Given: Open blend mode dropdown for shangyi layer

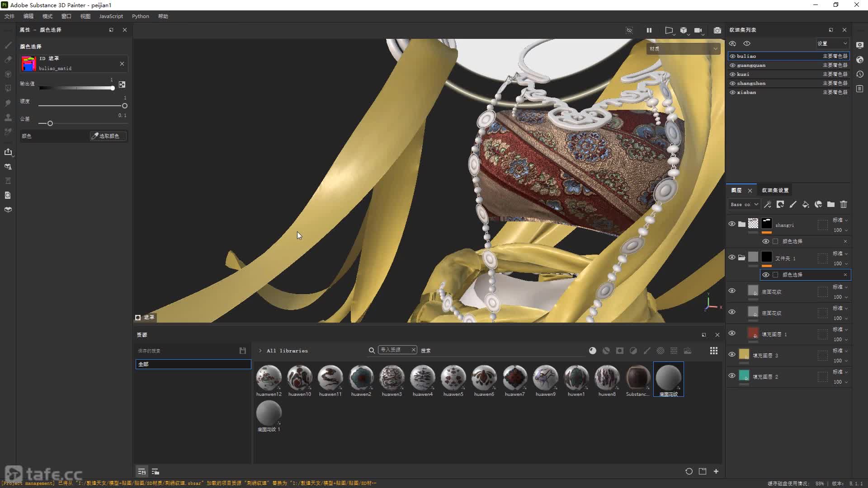Looking at the screenshot, I should pyautogui.click(x=840, y=220).
